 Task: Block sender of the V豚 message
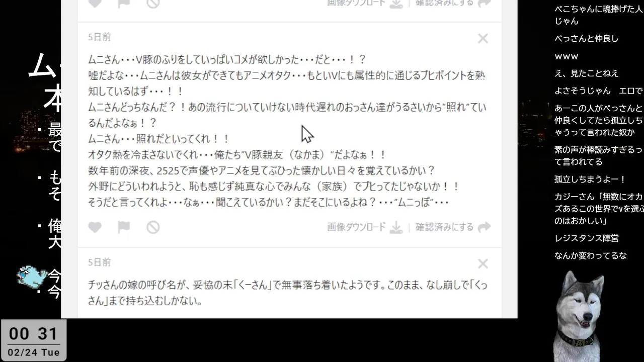153,227
